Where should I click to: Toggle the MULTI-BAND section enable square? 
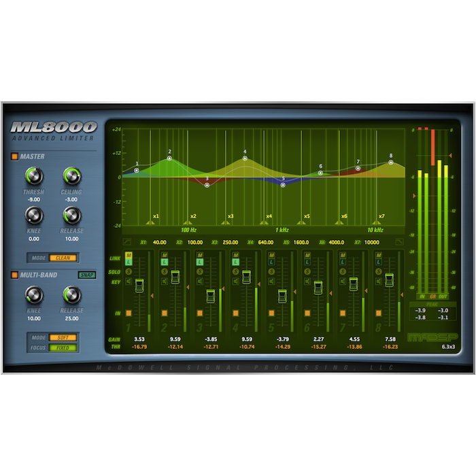[14, 275]
